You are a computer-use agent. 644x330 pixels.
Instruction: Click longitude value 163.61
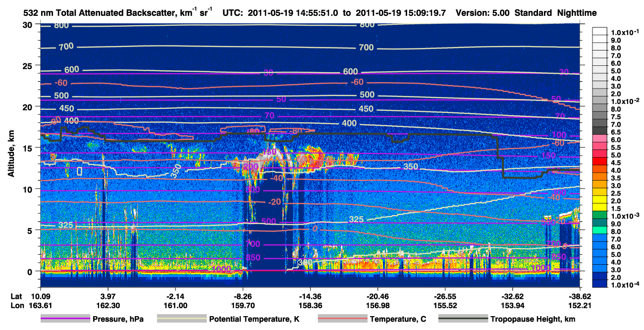tap(41, 306)
